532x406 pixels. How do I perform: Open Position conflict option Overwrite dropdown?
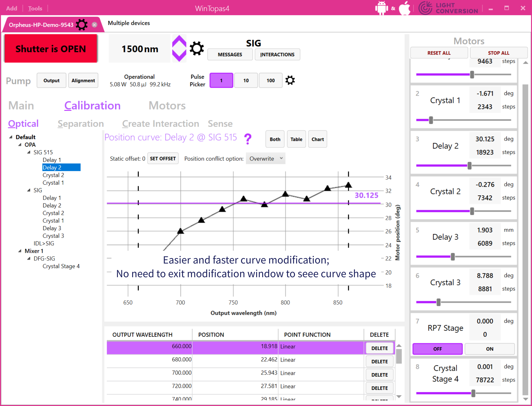[265, 159]
